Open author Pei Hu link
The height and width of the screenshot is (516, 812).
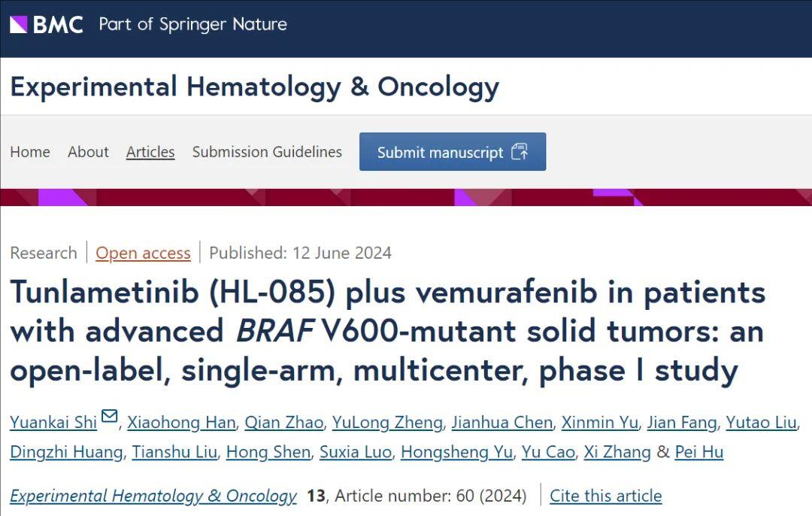point(699,452)
